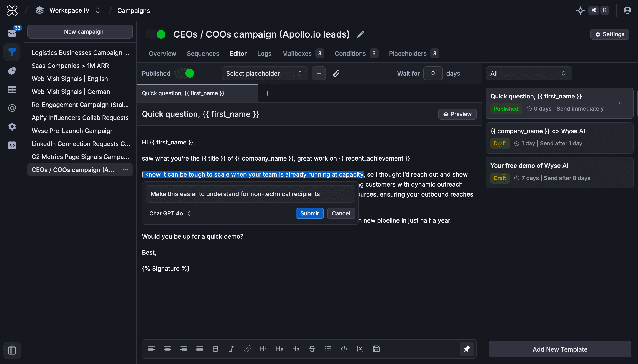Click the link insert icon in toolbar
The width and height of the screenshot is (638, 364).
pos(248,349)
